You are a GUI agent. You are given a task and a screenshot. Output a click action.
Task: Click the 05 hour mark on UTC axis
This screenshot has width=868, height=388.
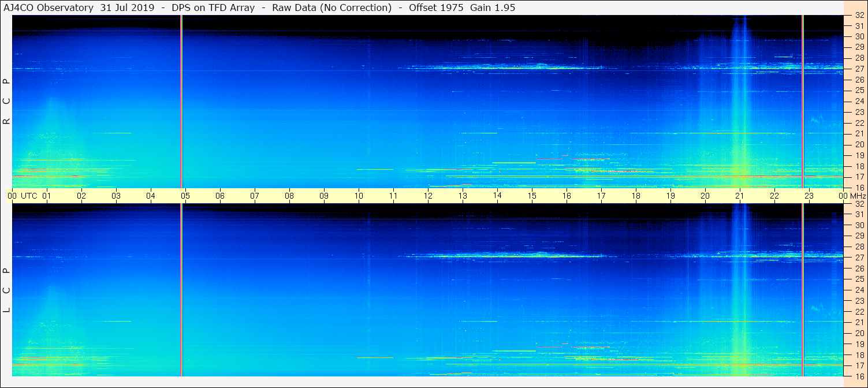click(185, 196)
